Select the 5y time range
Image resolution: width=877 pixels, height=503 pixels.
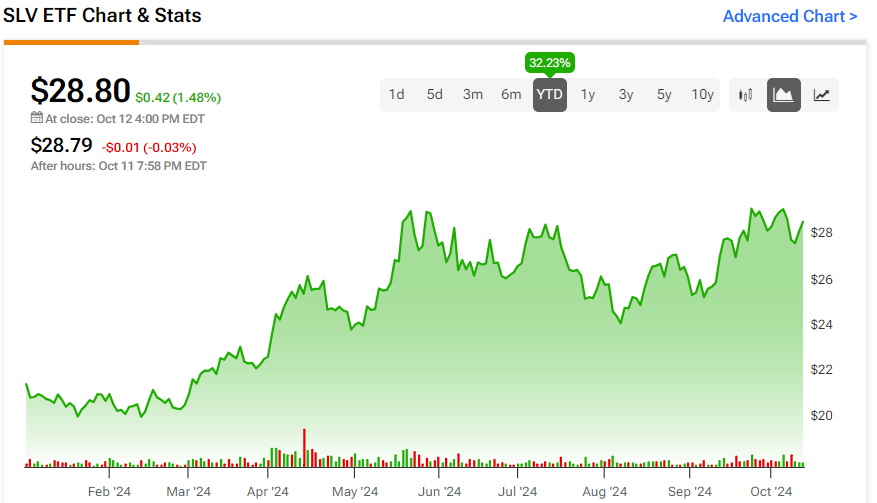click(664, 95)
